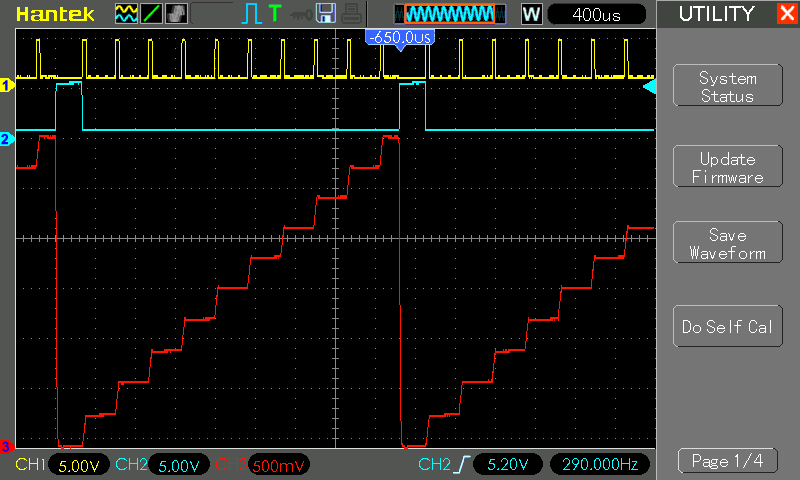The width and height of the screenshot is (800, 480).
Task: Click the W window mode icon
Action: pyautogui.click(x=531, y=13)
